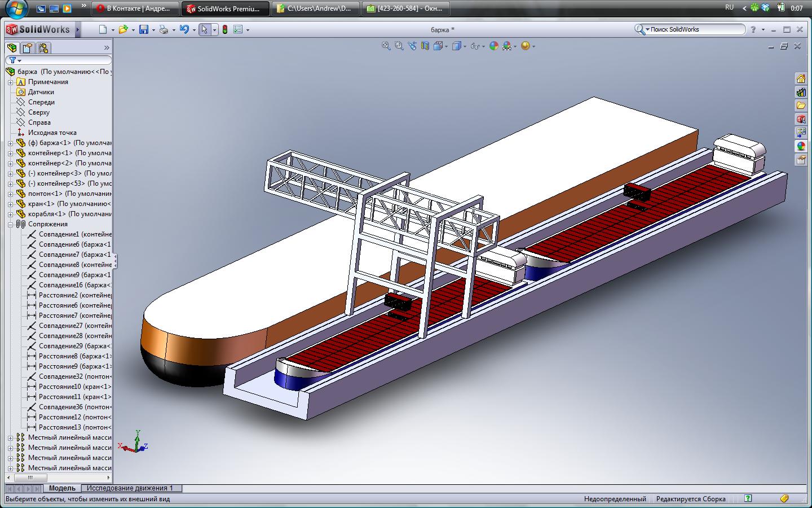Click the Edit Appearance color ball in view toolbar

[494, 46]
